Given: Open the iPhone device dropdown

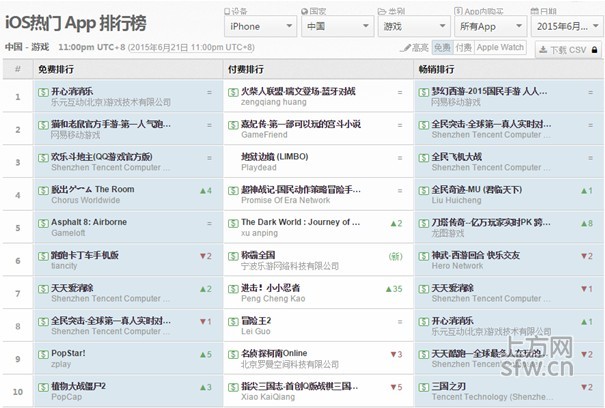Looking at the screenshot, I should click(x=261, y=26).
